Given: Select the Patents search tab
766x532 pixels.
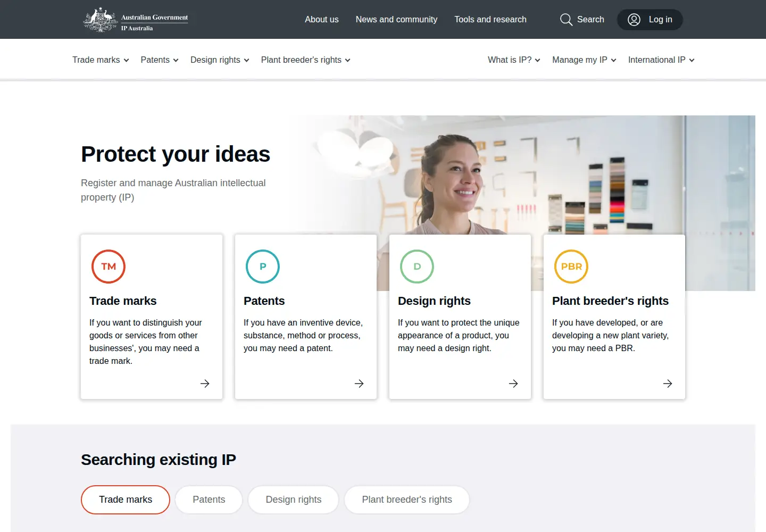Looking at the screenshot, I should point(209,500).
